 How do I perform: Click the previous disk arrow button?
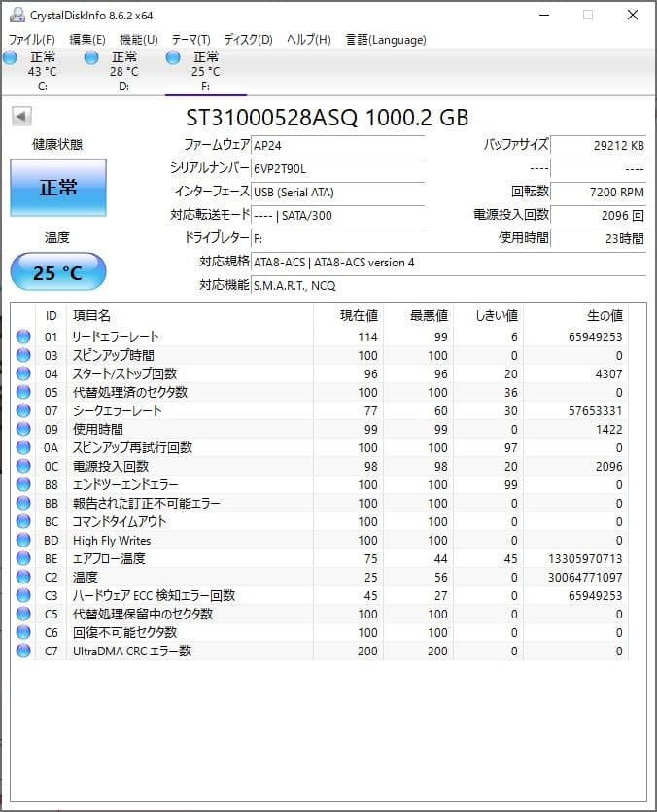click(x=21, y=116)
